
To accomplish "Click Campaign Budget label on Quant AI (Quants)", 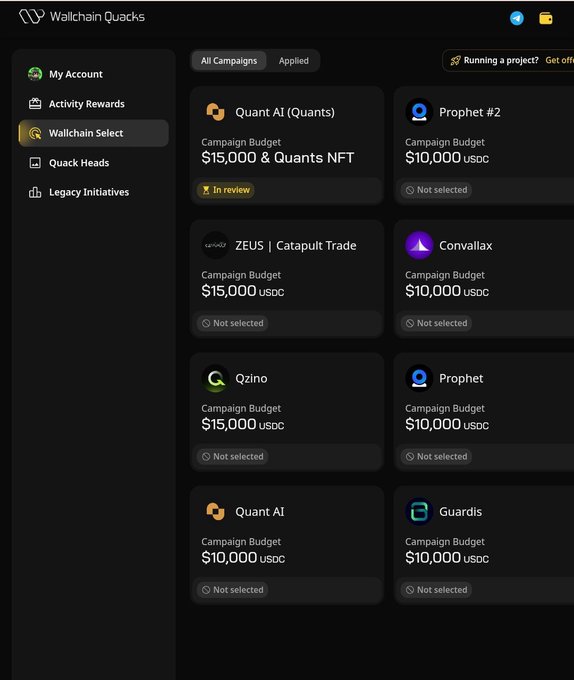I will click(x=241, y=142).
